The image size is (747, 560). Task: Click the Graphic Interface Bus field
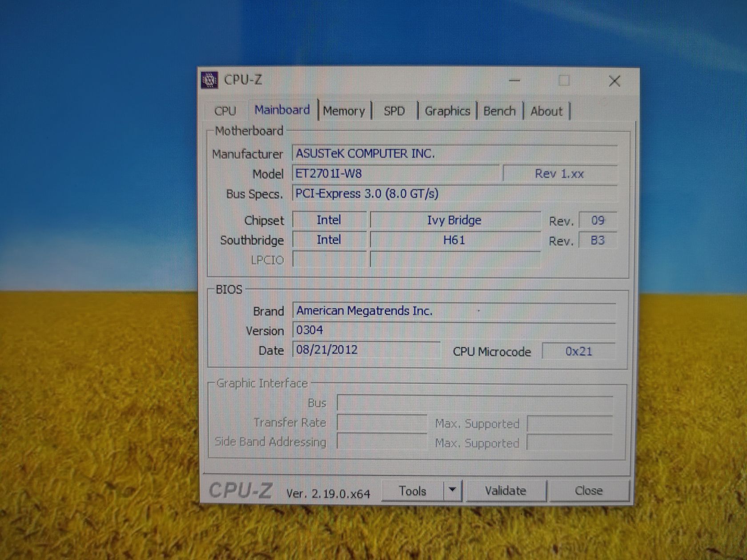(x=475, y=403)
